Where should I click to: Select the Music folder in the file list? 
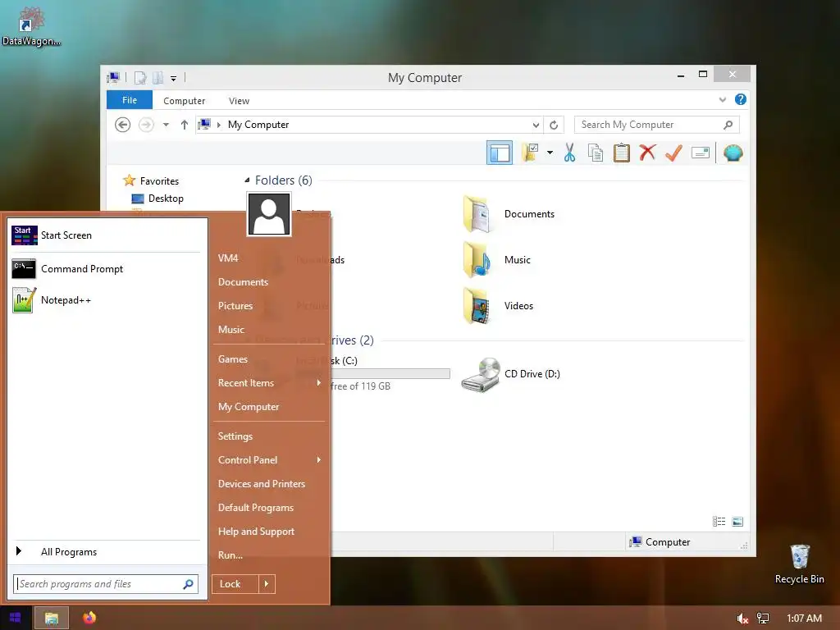pos(496,260)
